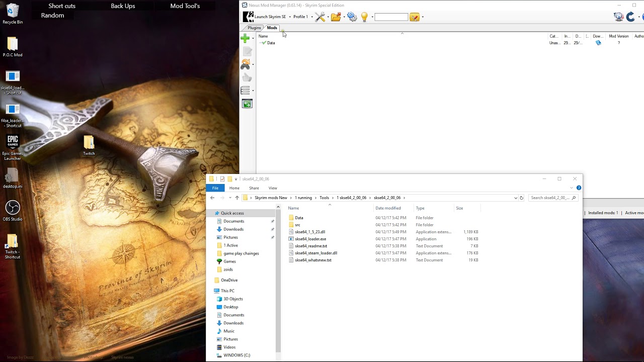The width and height of the screenshot is (644, 362).
Task: Expand dropdown arrow beside yellow note icon
Action: pyautogui.click(x=423, y=17)
